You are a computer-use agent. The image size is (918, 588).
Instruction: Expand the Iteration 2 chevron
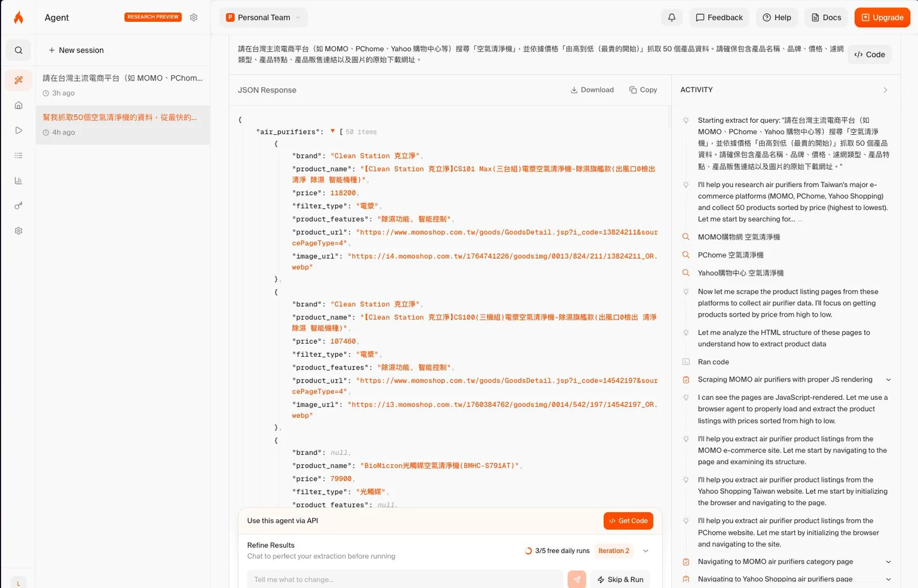tap(645, 551)
